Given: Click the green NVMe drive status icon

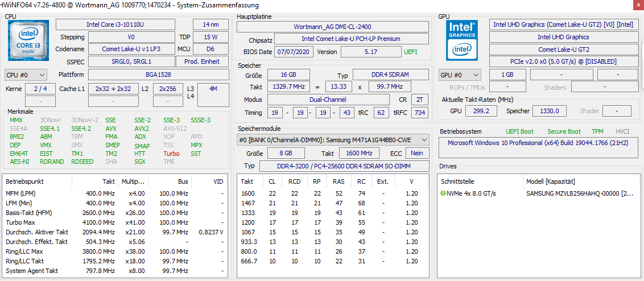Looking at the screenshot, I should [443, 193].
